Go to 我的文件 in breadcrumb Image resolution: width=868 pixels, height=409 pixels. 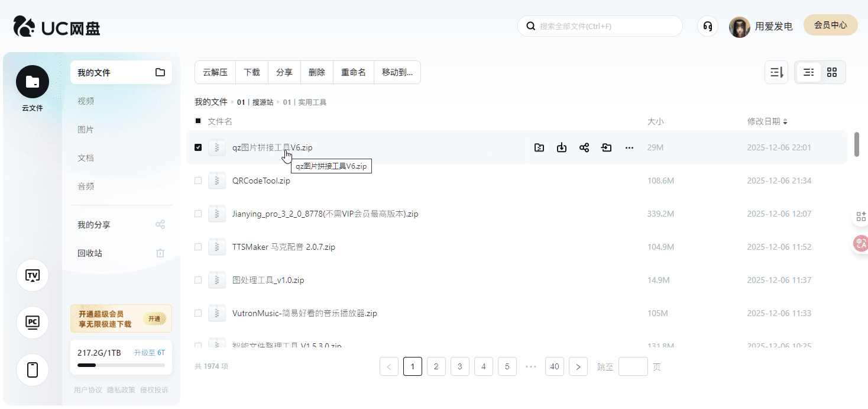(211, 102)
